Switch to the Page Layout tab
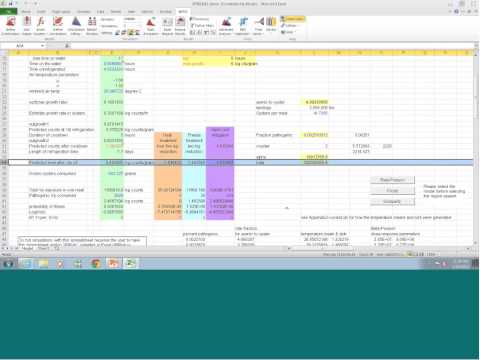480x360 pixels. (61, 12)
